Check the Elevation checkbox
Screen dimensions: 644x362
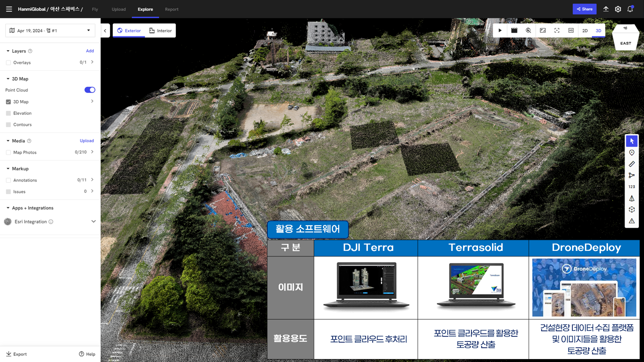(8, 113)
